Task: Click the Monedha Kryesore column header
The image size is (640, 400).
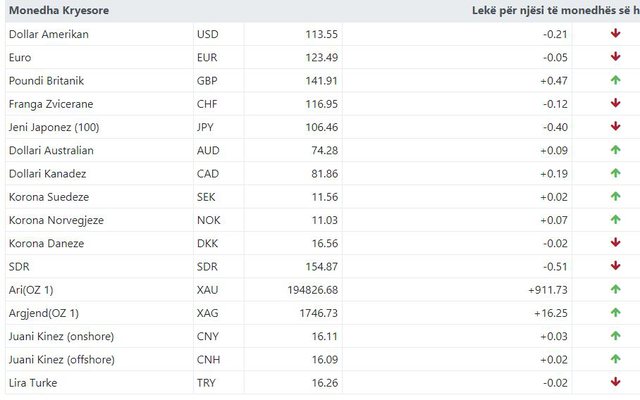Action: [x=59, y=10]
